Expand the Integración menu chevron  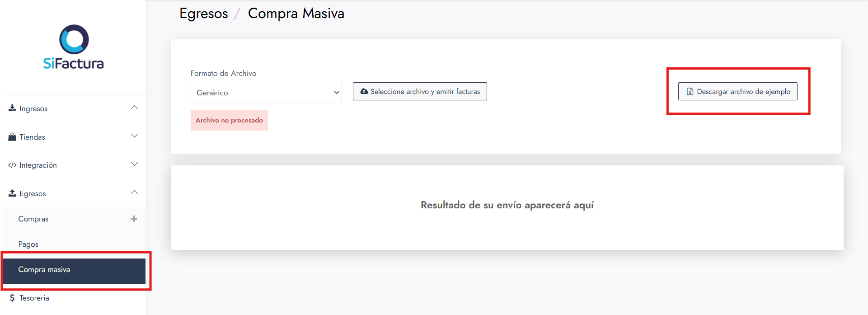[x=134, y=164]
